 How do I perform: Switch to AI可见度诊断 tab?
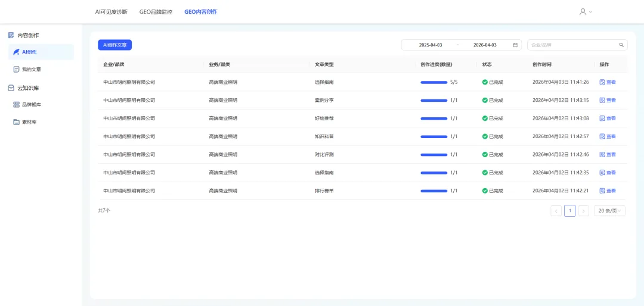pyautogui.click(x=112, y=12)
